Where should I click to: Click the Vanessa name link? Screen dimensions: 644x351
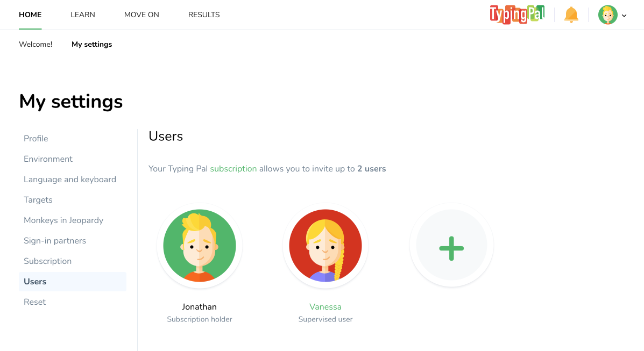[x=325, y=307]
